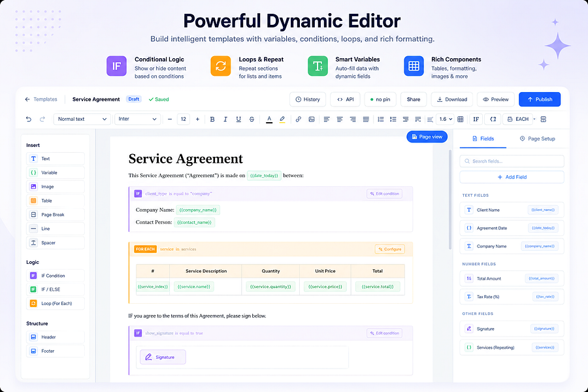Add a Loop (For Each) block

(x=56, y=303)
